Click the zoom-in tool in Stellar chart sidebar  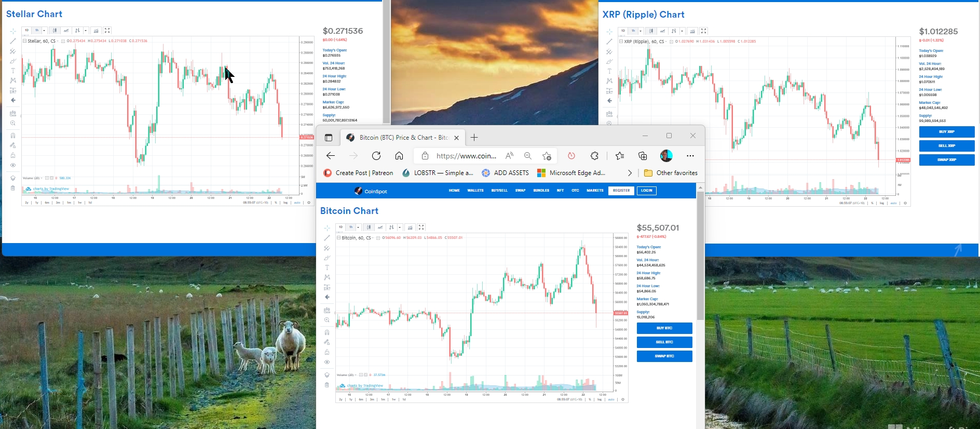13,124
